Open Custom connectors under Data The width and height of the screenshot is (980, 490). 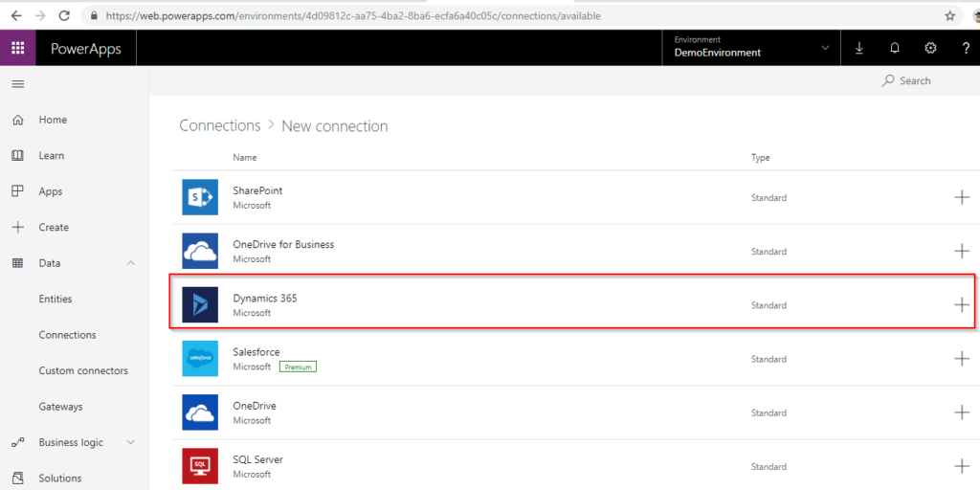(x=83, y=370)
